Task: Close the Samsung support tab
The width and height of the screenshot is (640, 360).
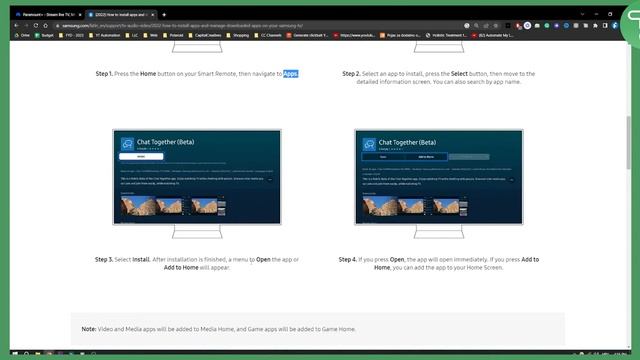Action: click(x=153, y=15)
